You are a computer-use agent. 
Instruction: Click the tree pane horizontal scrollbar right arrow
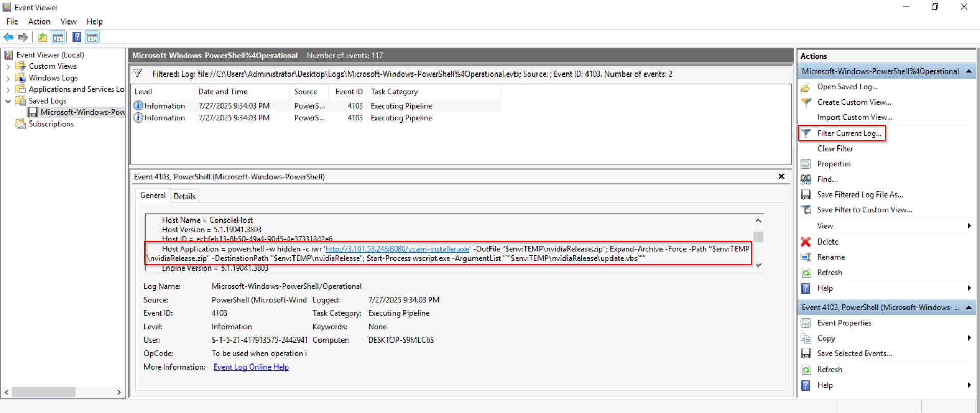[x=119, y=392]
